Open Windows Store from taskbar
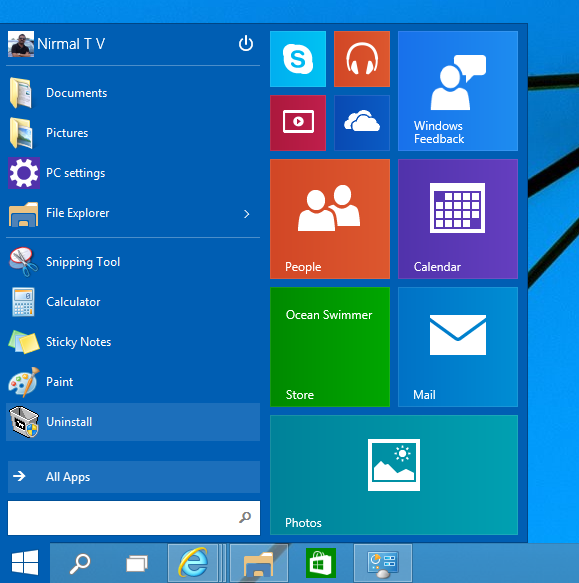The width and height of the screenshot is (579, 583). coord(321,563)
